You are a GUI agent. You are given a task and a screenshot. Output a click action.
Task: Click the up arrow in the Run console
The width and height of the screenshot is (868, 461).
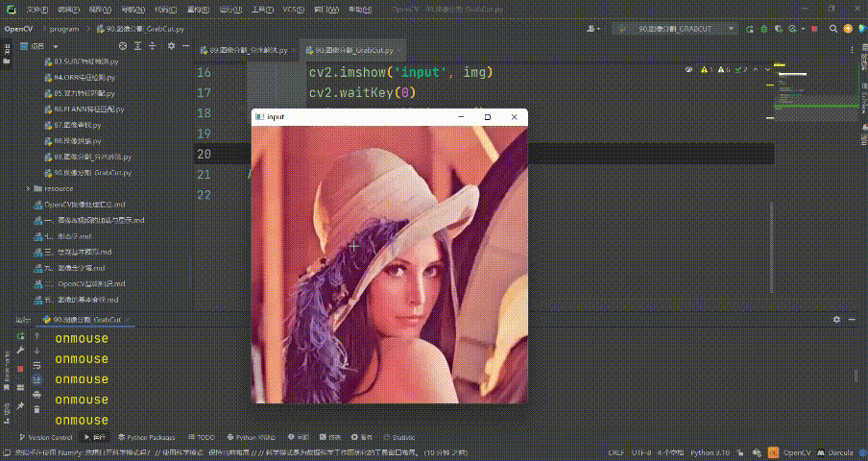(x=37, y=336)
